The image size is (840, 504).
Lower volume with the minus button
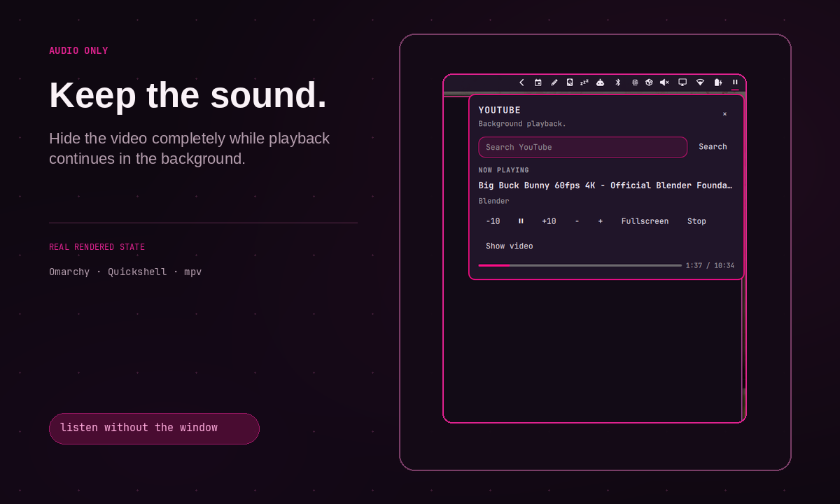(x=577, y=221)
